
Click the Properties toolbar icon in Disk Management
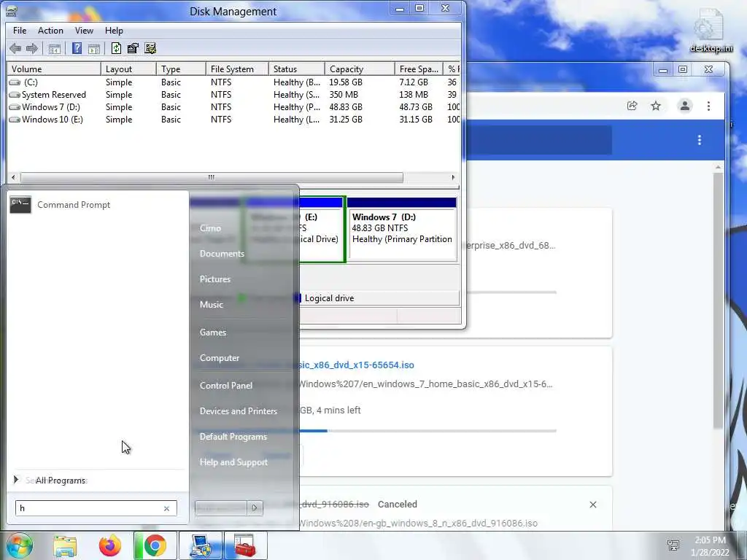133,48
